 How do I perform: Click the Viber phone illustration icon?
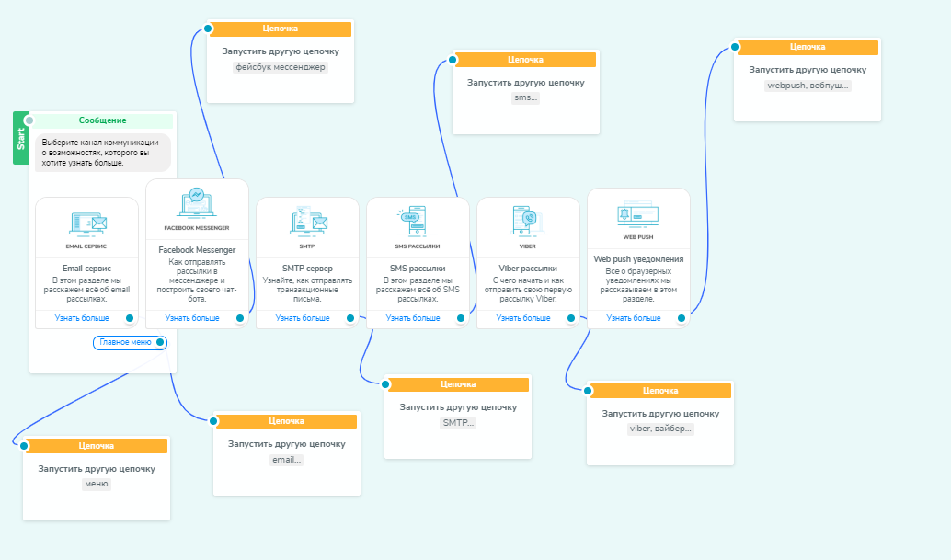tap(527, 221)
